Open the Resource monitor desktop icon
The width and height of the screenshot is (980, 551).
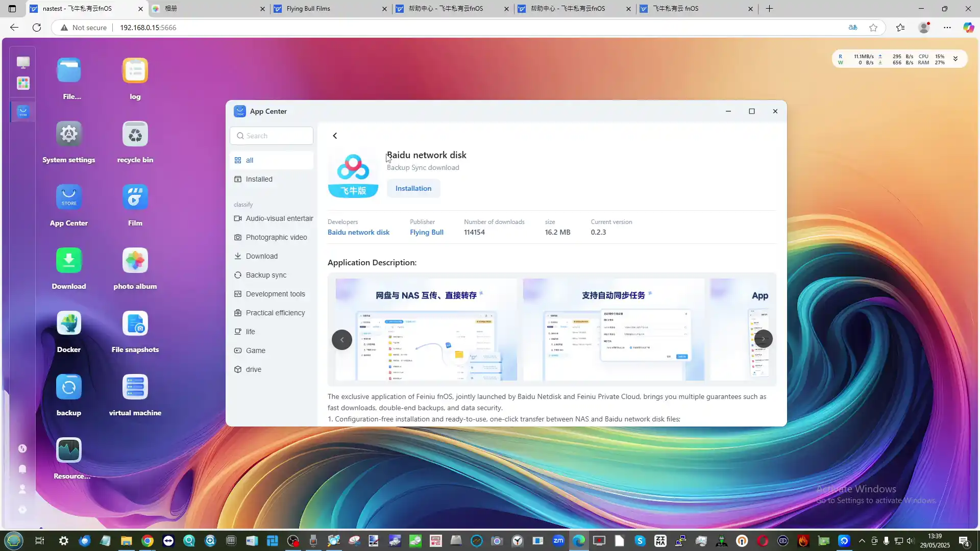point(69,450)
